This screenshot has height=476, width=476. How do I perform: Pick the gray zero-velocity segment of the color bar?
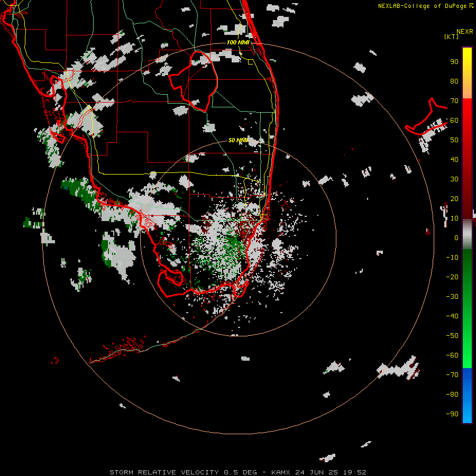pyautogui.click(x=467, y=234)
